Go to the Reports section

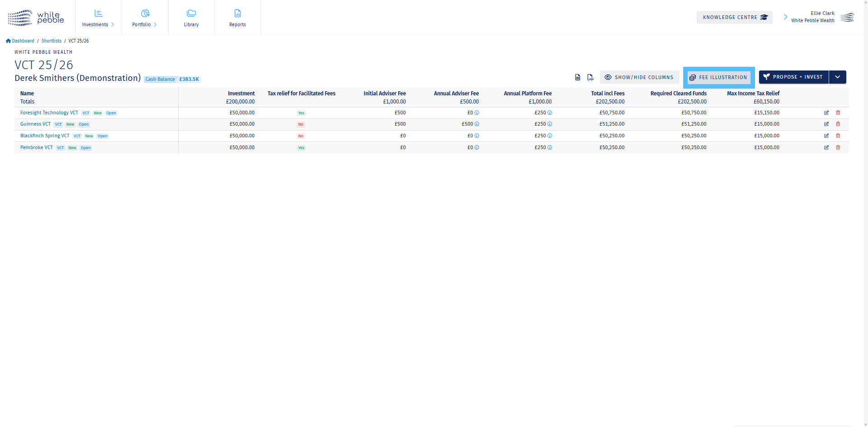tap(237, 18)
